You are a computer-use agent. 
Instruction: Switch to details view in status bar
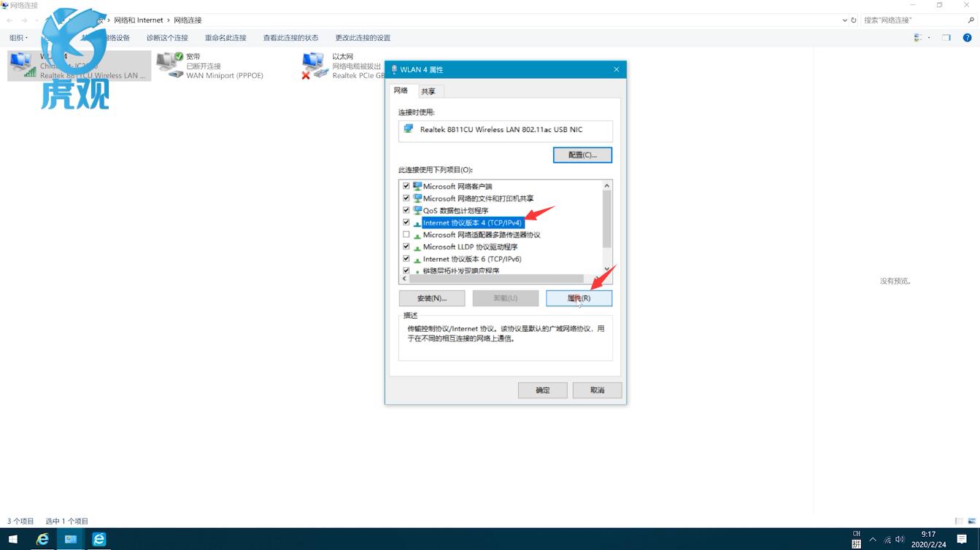click(x=960, y=521)
